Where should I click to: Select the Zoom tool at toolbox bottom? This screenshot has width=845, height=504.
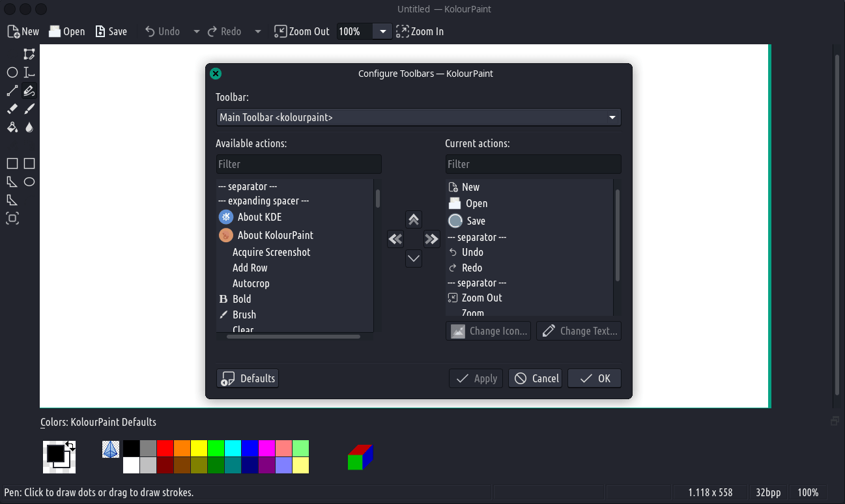click(x=12, y=218)
